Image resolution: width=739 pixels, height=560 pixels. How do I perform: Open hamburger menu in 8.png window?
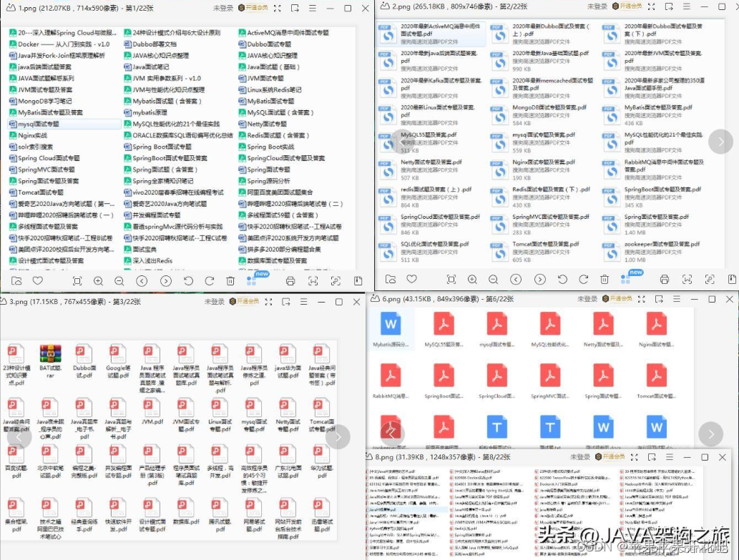click(670, 457)
